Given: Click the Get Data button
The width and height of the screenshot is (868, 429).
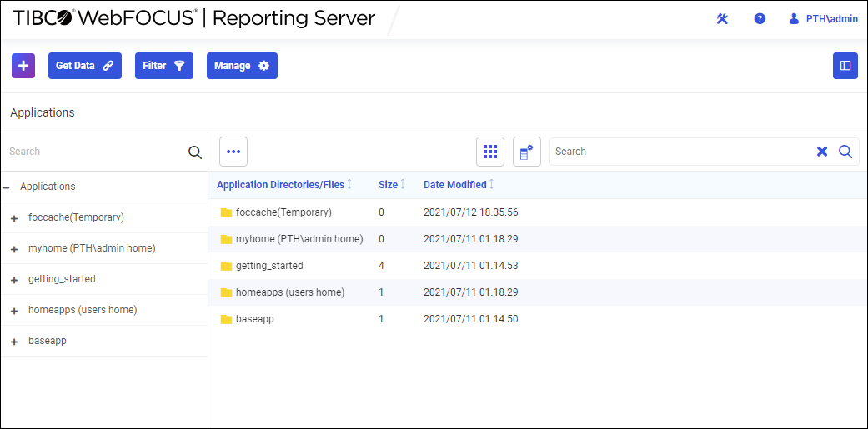Looking at the screenshot, I should 85,66.
